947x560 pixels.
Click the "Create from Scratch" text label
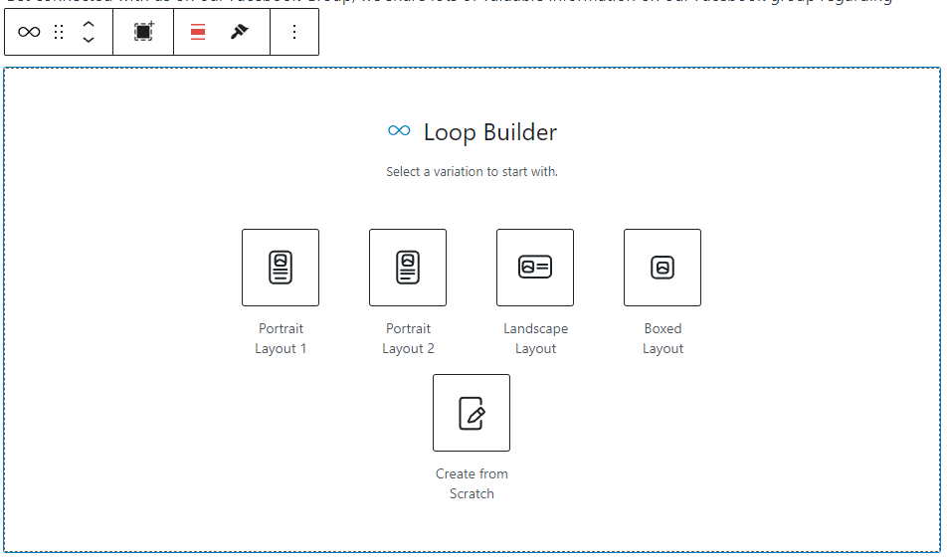pos(472,483)
